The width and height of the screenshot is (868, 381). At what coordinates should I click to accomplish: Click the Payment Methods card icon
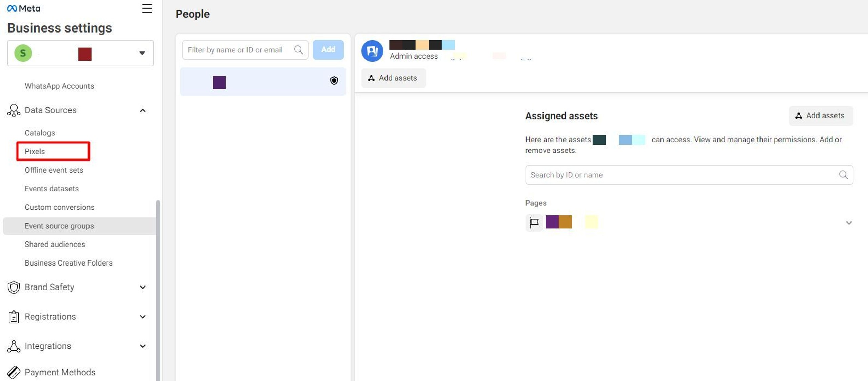[x=14, y=372]
